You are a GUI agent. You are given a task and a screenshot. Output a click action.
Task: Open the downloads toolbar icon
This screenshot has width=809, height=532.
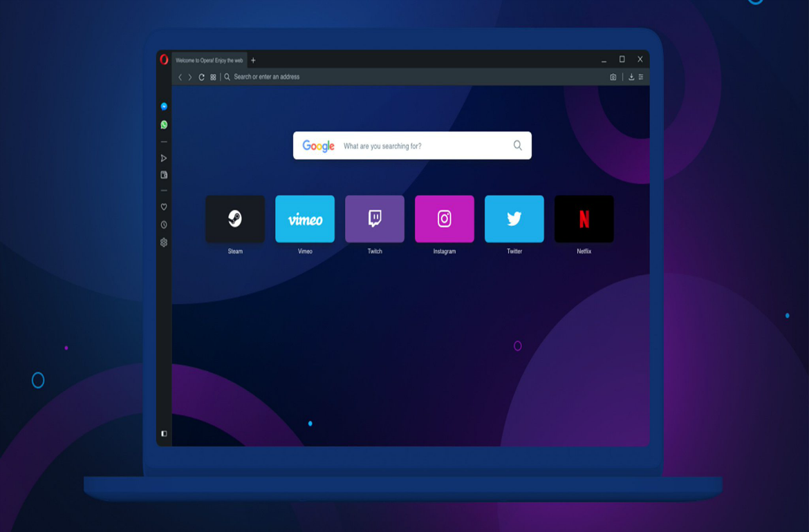(x=631, y=77)
